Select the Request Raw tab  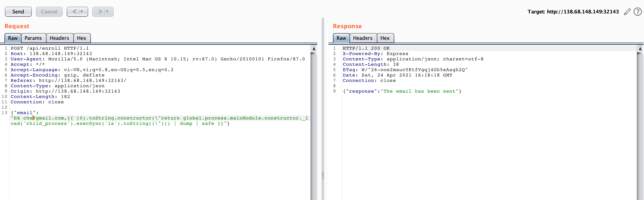click(13, 38)
